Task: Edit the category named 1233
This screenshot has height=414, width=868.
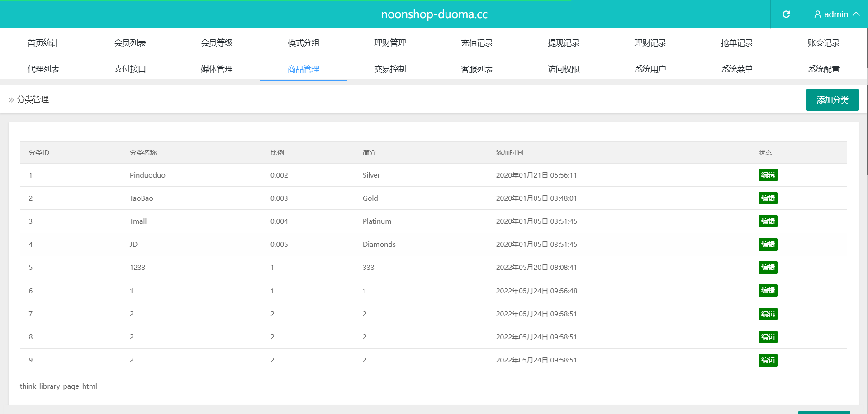Action: [x=768, y=268]
